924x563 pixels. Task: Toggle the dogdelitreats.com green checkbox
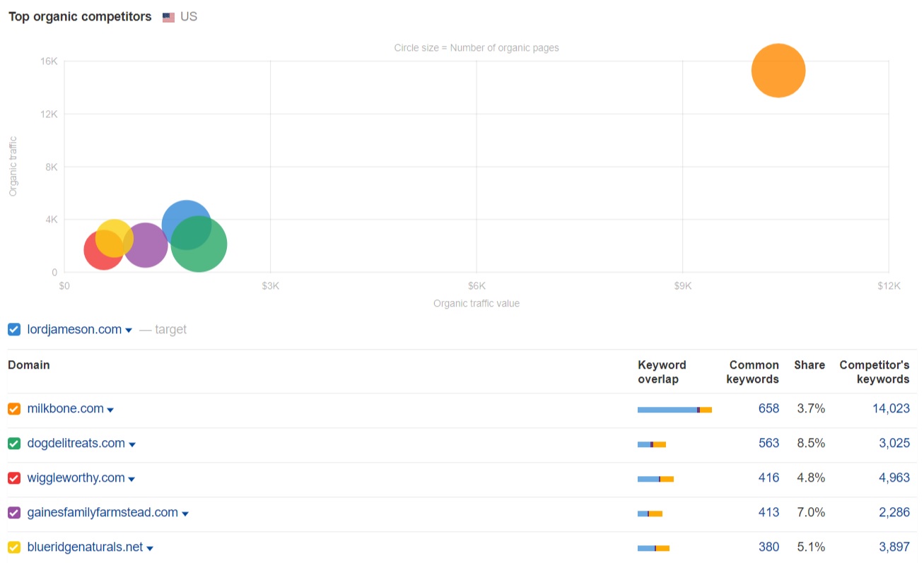tap(14, 444)
